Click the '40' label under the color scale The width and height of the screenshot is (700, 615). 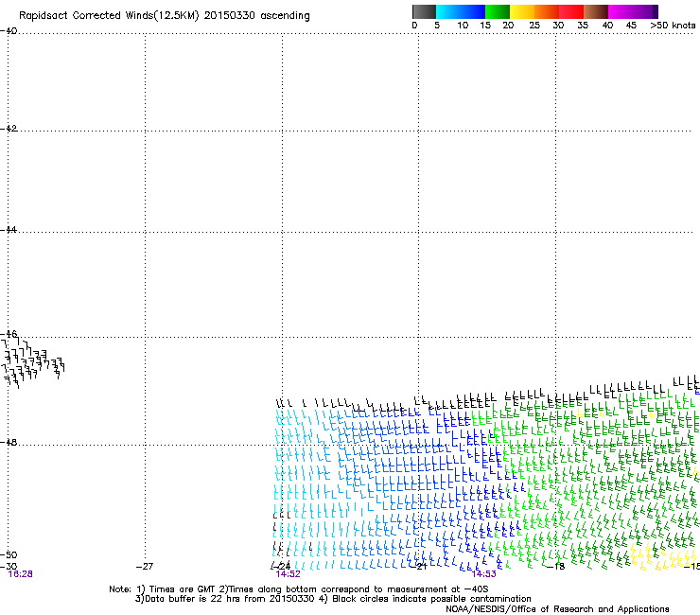607,26
